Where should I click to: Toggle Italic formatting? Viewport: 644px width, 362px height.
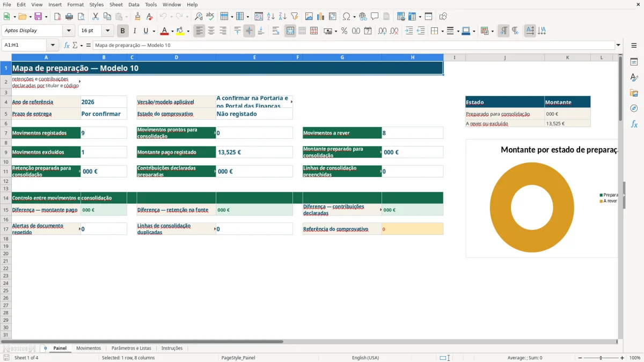tap(135, 31)
